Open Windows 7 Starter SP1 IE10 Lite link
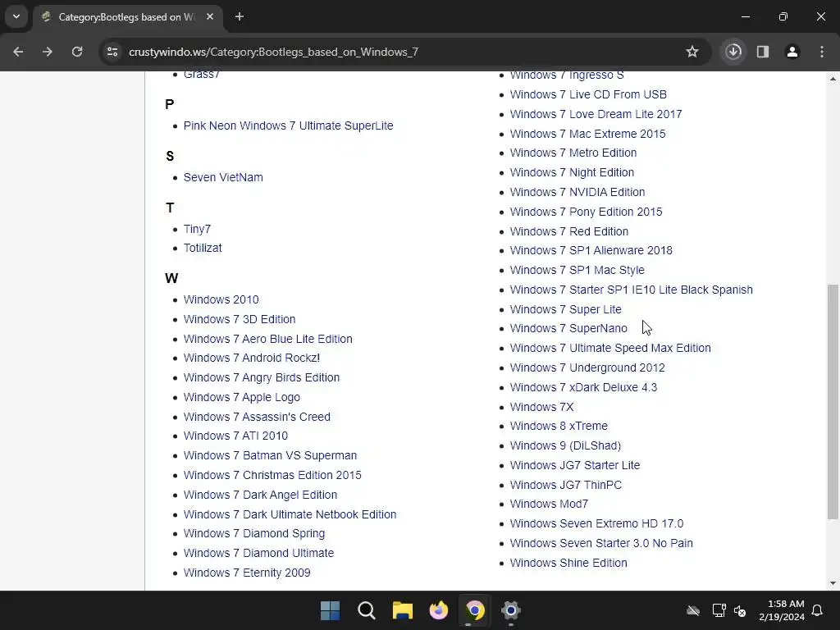Screen dimensions: 840x630 pyautogui.click(x=631, y=290)
